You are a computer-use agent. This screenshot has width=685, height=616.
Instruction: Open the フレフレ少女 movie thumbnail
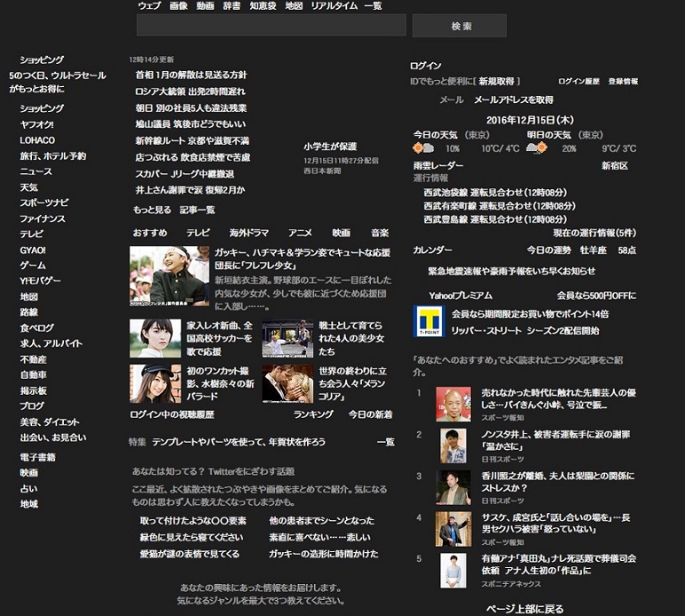[x=169, y=276]
